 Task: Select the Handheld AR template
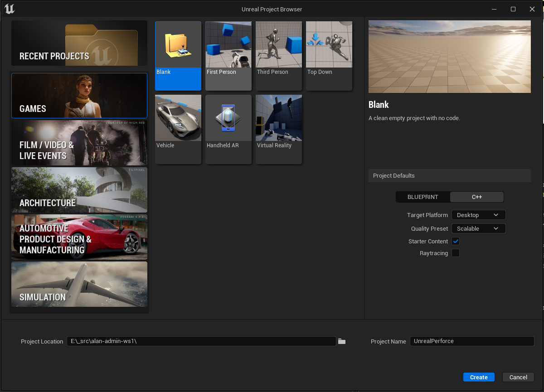coord(228,129)
